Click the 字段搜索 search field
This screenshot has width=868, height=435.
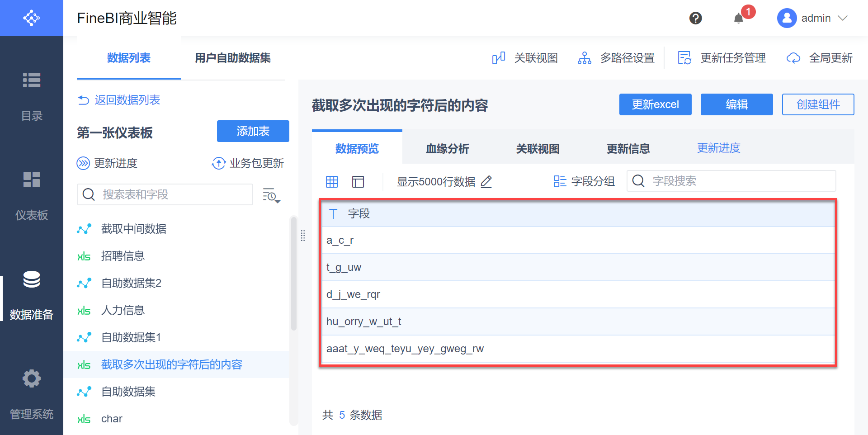pos(737,181)
